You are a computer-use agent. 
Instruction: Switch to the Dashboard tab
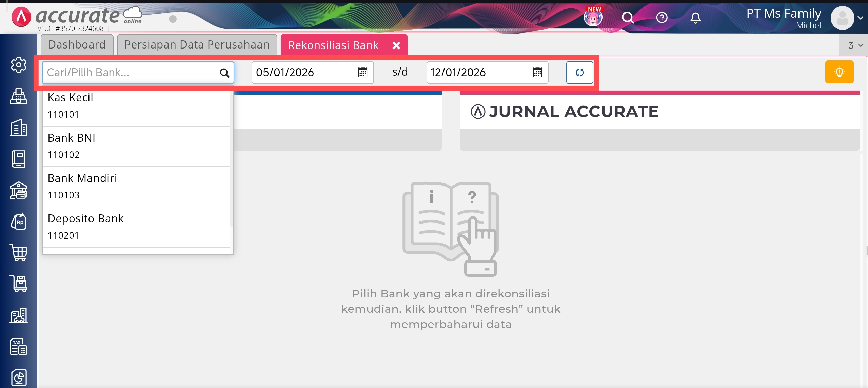pyautogui.click(x=77, y=45)
